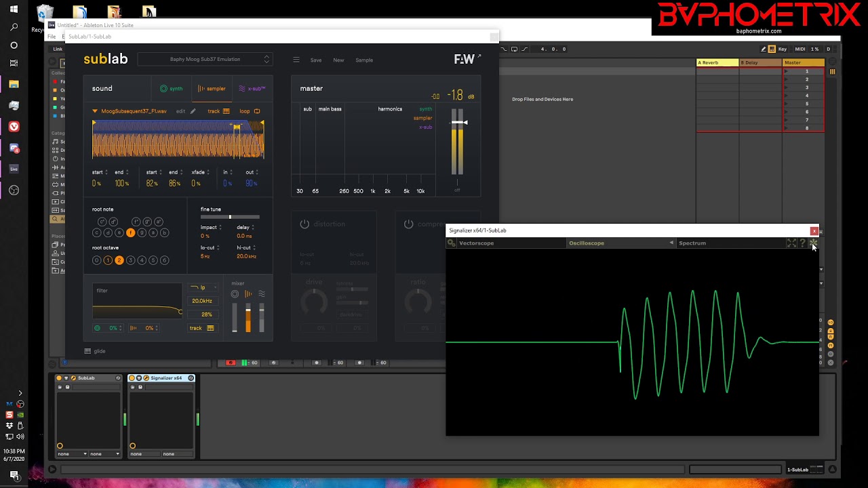Switch to the synth tab
The width and height of the screenshot is (868, 488).
point(171,89)
